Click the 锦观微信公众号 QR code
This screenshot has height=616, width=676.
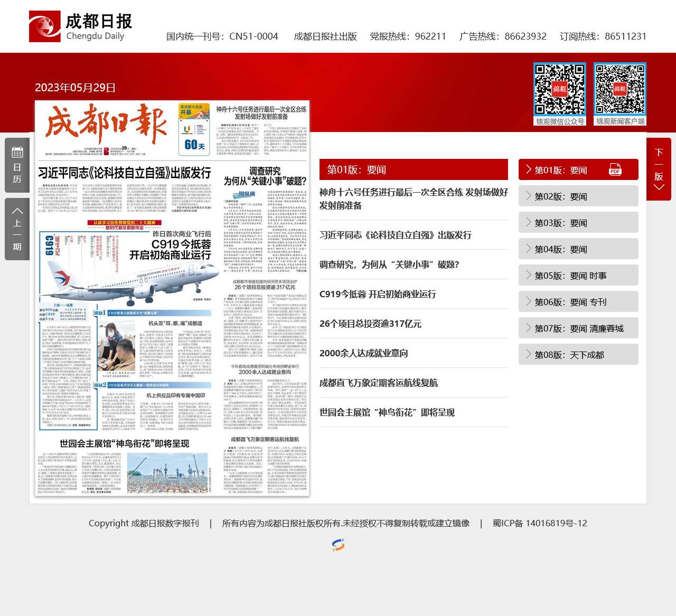point(560,89)
